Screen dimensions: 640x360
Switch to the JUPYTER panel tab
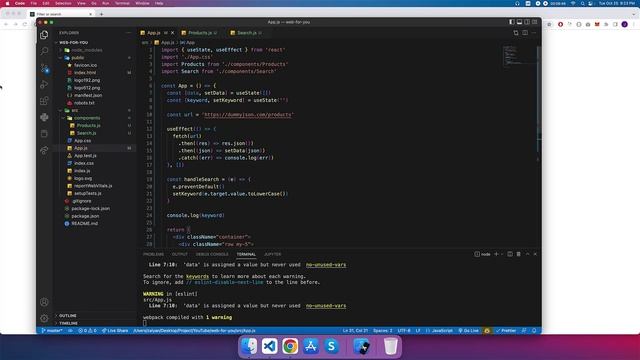272,254
